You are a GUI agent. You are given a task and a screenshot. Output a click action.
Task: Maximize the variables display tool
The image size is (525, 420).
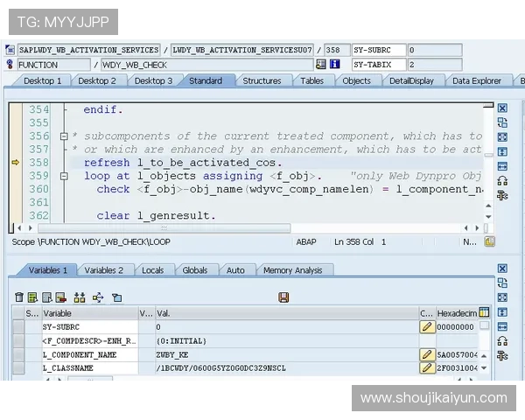502,297
